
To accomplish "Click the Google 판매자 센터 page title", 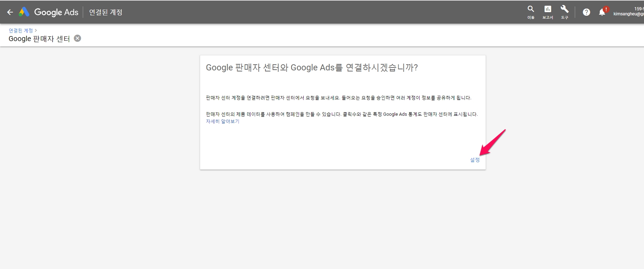I will 39,39.
